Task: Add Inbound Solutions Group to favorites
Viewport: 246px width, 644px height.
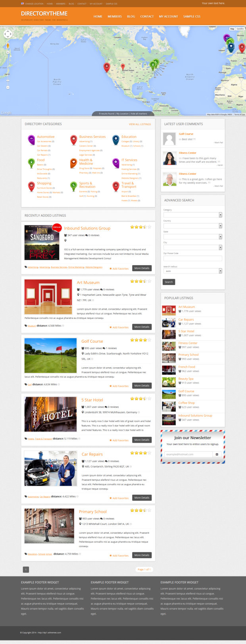Action: pos(119,268)
